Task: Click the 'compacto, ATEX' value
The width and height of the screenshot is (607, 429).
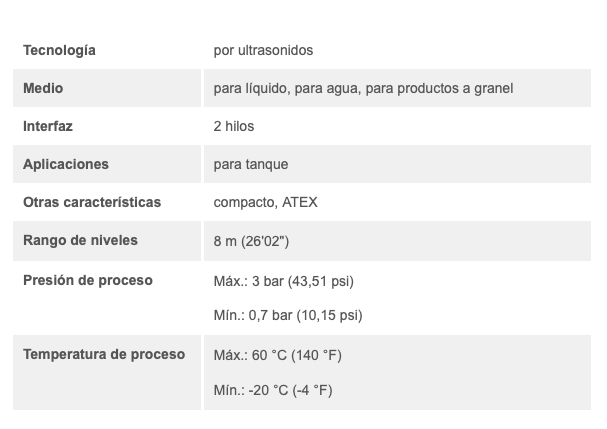Action: 266,202
